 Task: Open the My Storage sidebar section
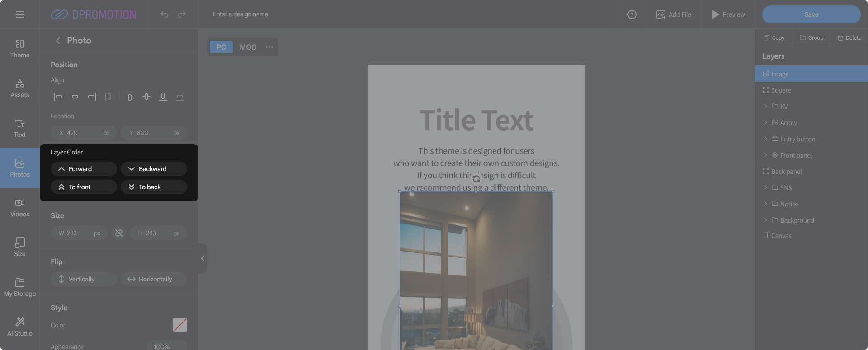pyautogui.click(x=20, y=287)
